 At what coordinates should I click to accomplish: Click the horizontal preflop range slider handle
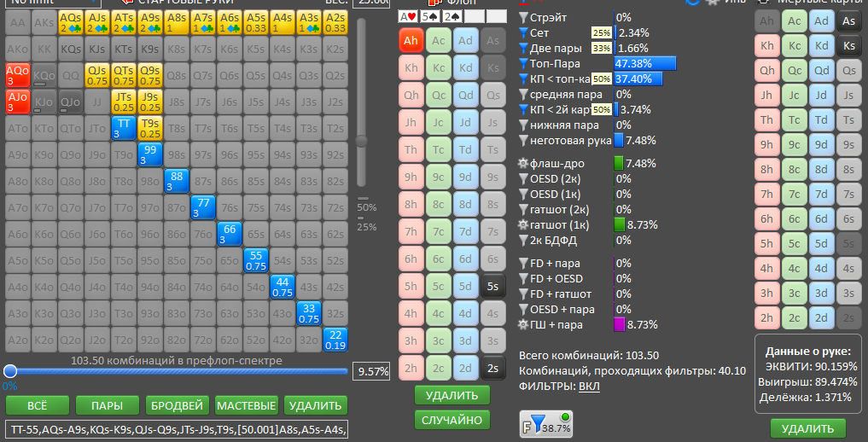tap(10, 371)
